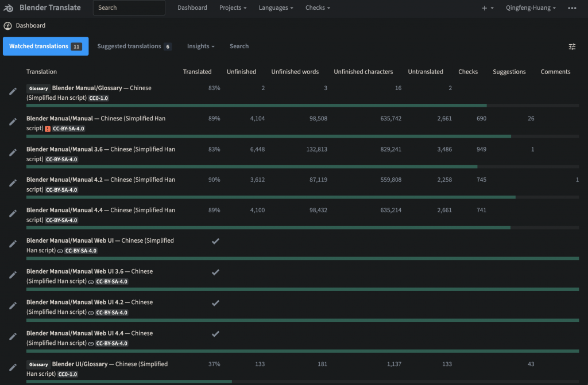Expand the Insights dropdown tab

[200, 46]
